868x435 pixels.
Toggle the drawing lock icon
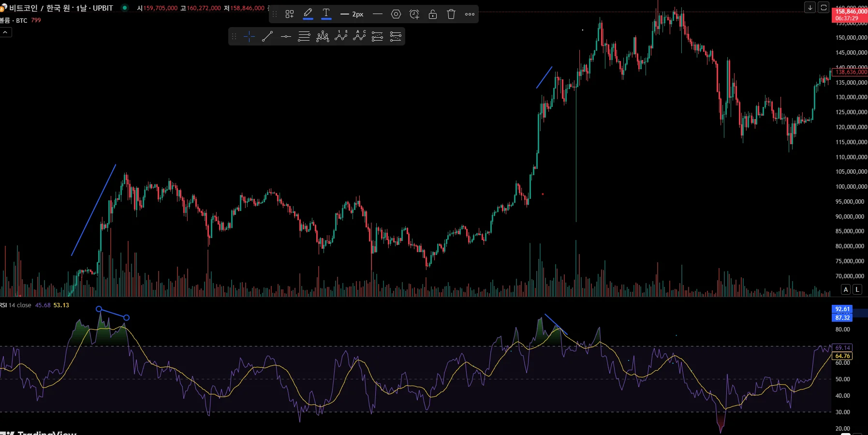click(433, 14)
